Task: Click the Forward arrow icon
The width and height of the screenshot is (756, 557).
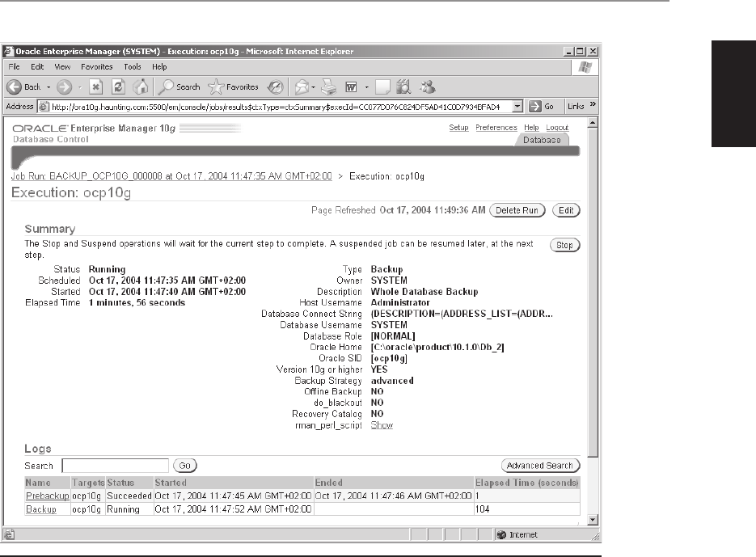Action: tap(64, 87)
